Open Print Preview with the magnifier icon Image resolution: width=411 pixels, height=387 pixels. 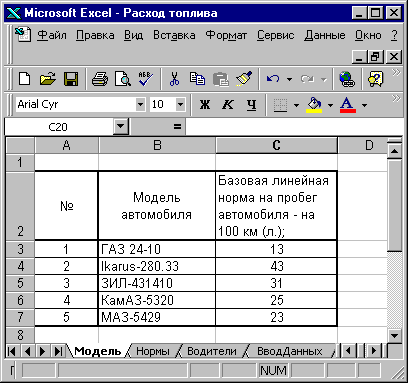click(x=123, y=79)
